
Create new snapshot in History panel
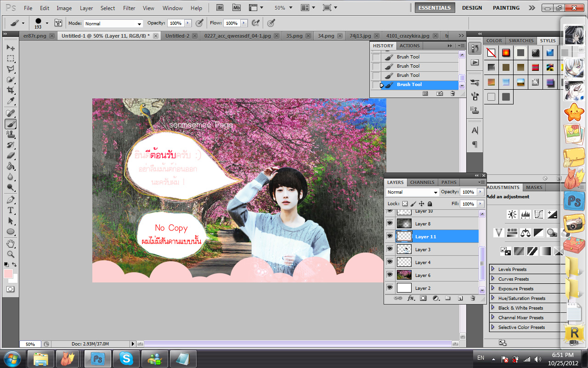pos(440,93)
